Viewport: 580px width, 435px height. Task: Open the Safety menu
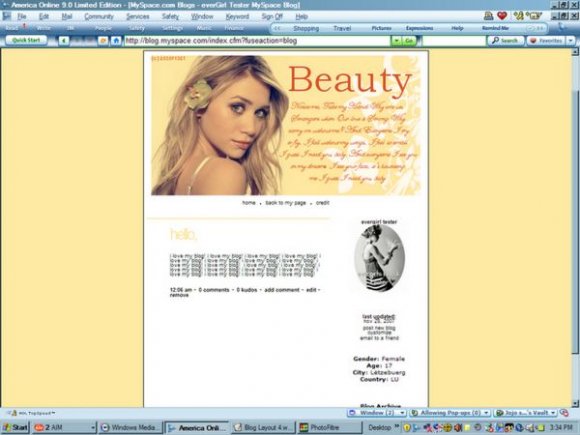click(x=170, y=16)
